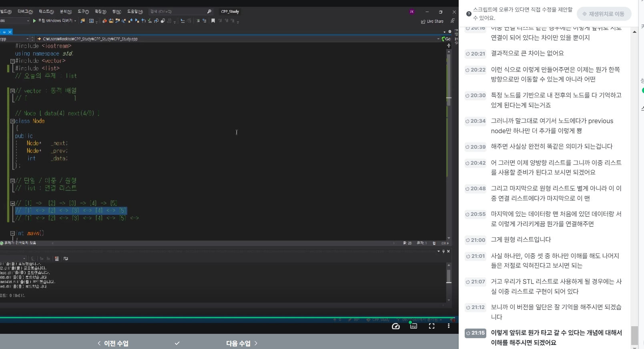Collapse the class Node block
This screenshot has width=644, height=349.
[x=12, y=121]
